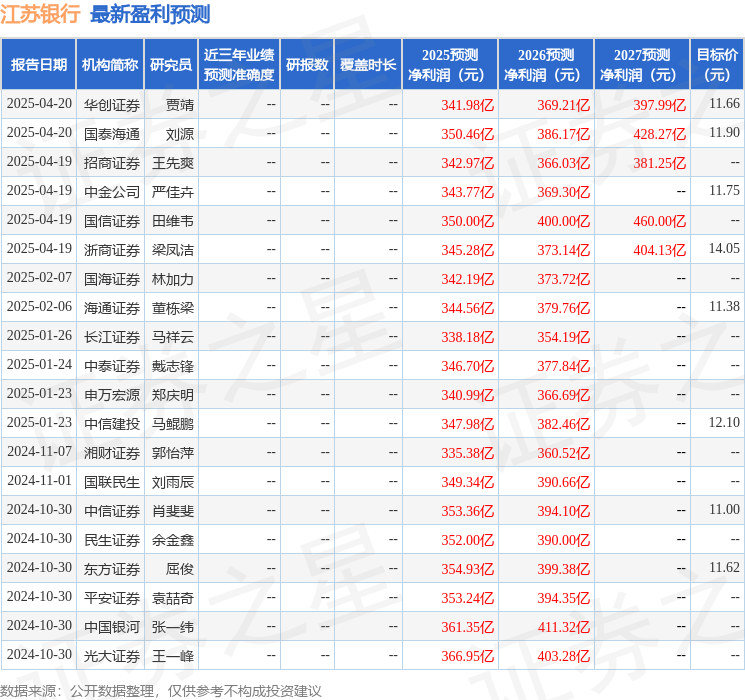Select the 研究员 column header

pos(171,65)
